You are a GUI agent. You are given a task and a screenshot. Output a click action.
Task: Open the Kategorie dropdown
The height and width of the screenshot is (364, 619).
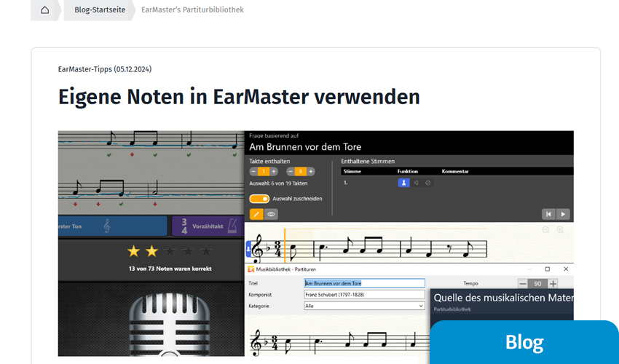pyautogui.click(x=364, y=306)
